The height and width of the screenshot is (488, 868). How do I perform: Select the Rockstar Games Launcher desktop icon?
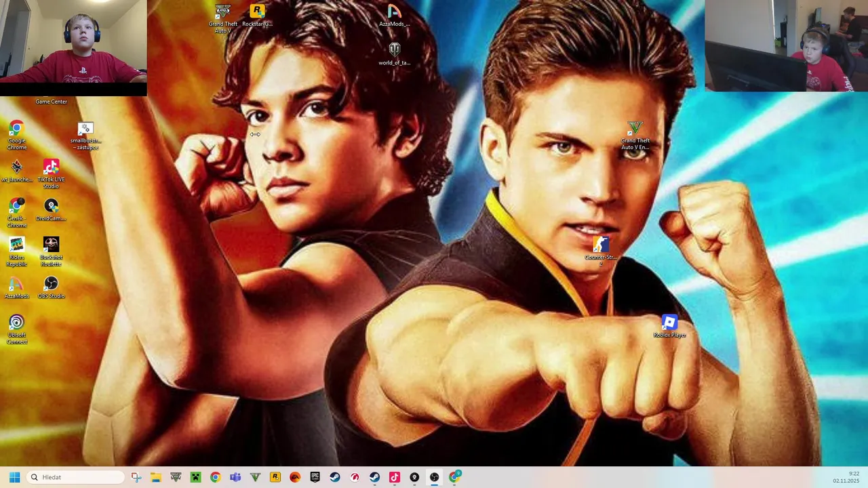click(257, 16)
